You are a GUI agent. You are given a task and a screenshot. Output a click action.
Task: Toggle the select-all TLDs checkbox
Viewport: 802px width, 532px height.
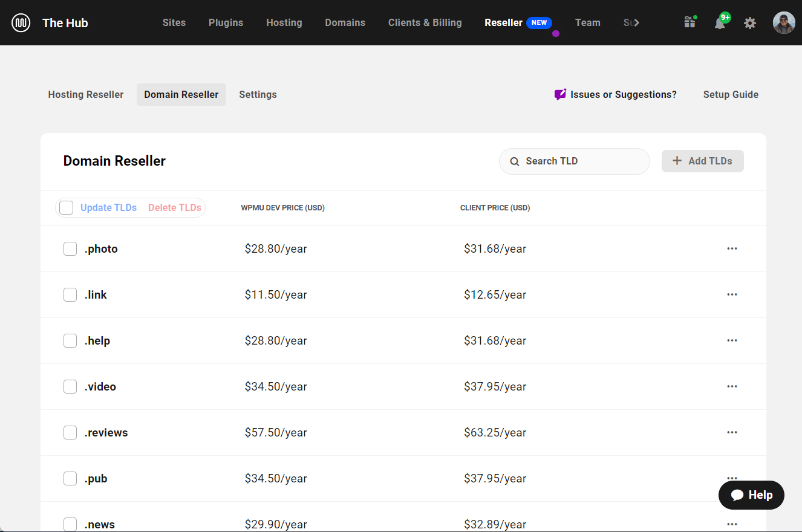click(66, 207)
